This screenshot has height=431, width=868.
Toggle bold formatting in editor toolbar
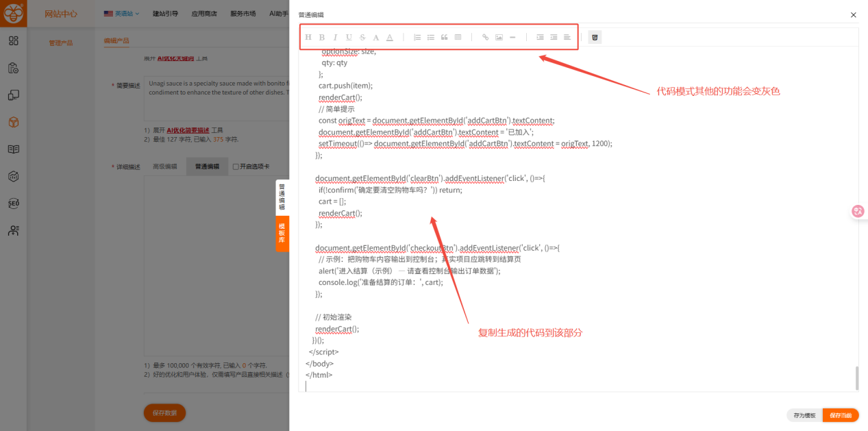click(322, 37)
